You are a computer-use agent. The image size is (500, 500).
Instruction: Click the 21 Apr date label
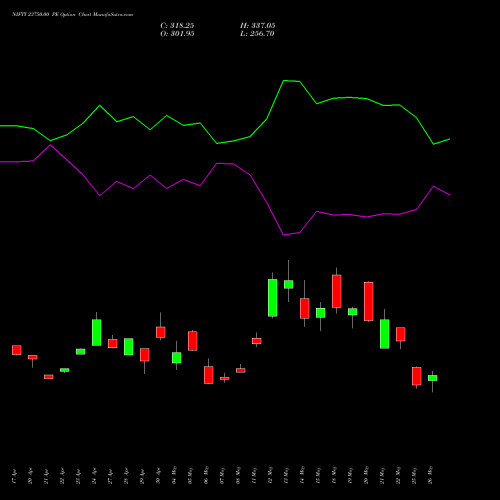pyautogui.click(x=46, y=476)
